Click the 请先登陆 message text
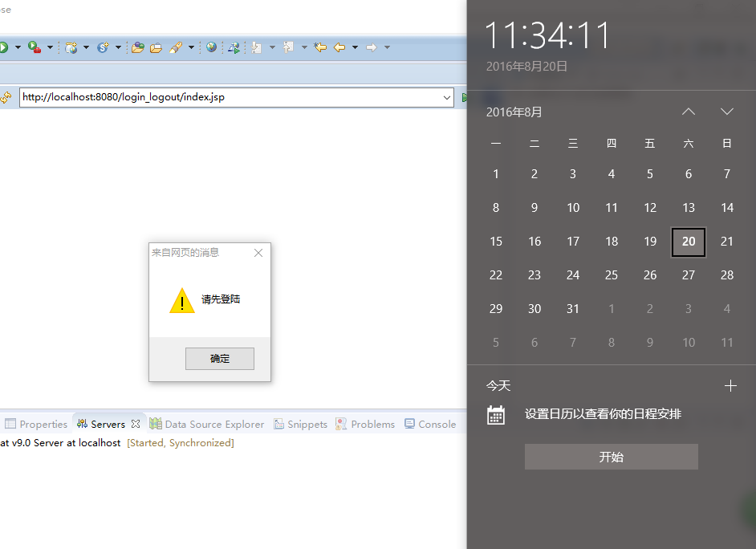 pyautogui.click(x=221, y=299)
